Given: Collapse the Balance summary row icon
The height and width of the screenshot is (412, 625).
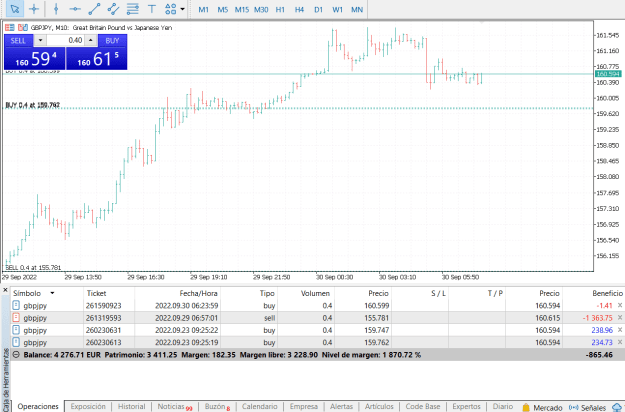Looking at the screenshot, I should [x=16, y=355].
